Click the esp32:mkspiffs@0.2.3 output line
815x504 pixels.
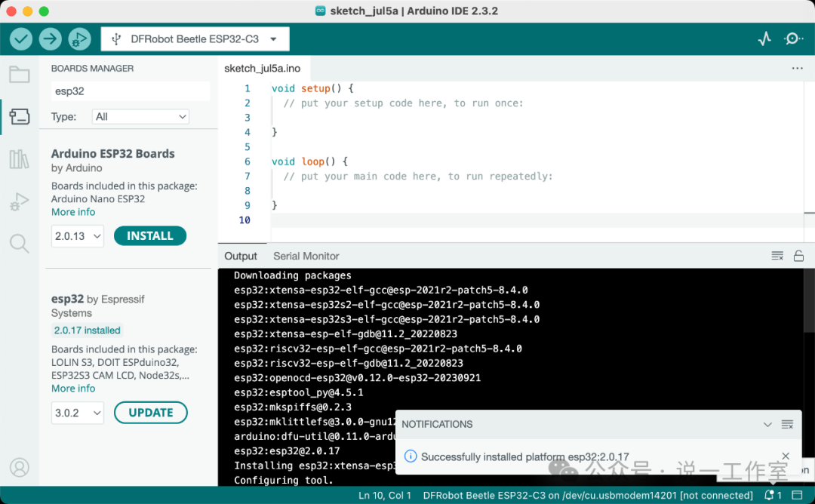[x=293, y=407]
